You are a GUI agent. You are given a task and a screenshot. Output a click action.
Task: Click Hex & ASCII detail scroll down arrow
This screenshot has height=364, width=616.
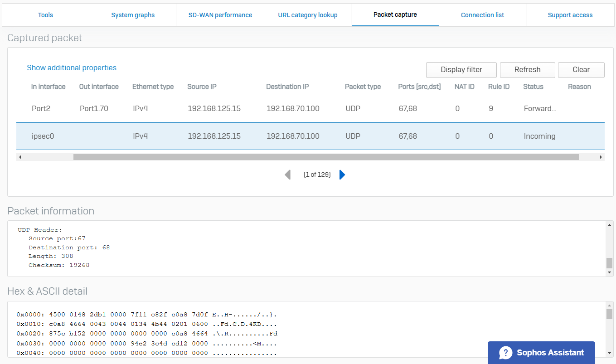[609, 353]
